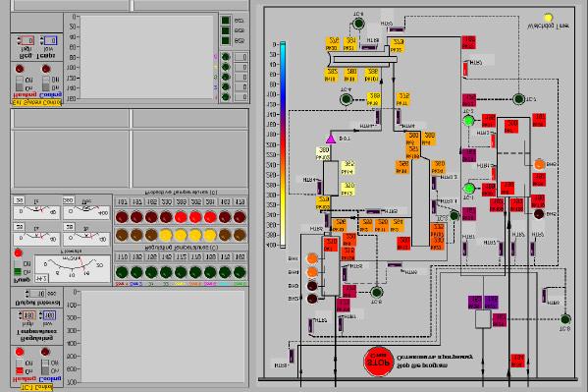
Task: Step the Output Interval seconds arrows
Action: tap(27, 293)
